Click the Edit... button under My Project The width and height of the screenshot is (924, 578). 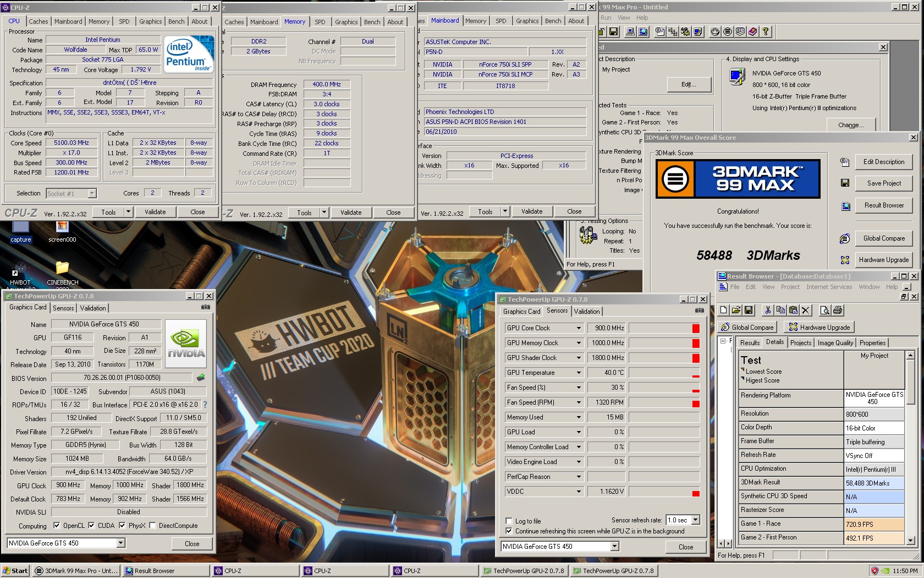tap(689, 84)
